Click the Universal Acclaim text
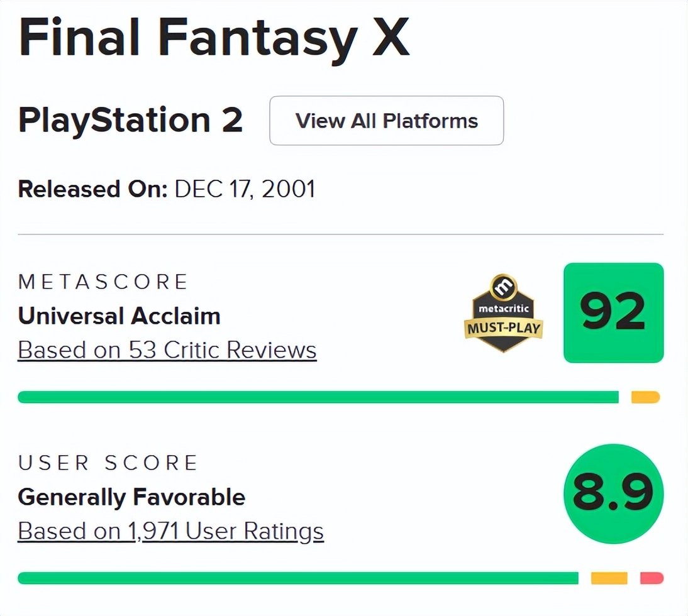The image size is (688, 616). tap(119, 316)
